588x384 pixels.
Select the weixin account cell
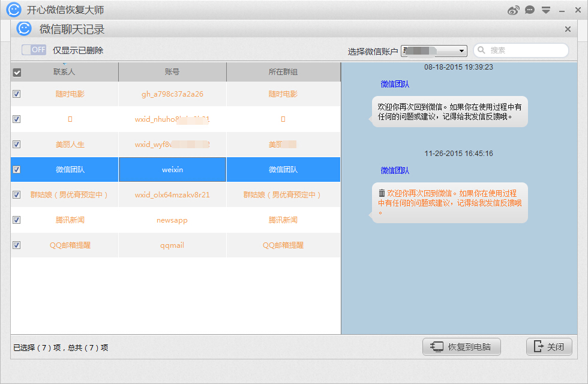173,169
